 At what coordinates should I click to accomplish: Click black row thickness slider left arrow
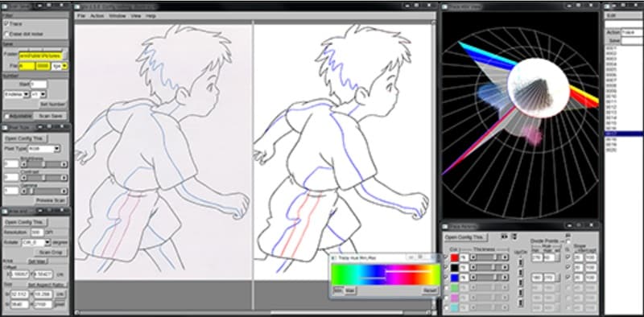(473, 268)
